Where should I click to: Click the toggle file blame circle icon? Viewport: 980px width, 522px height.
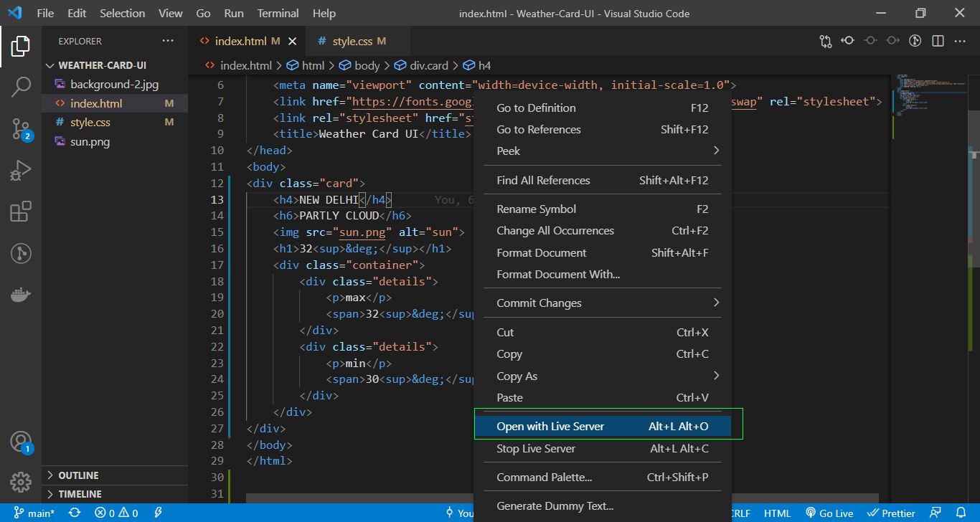pos(870,41)
